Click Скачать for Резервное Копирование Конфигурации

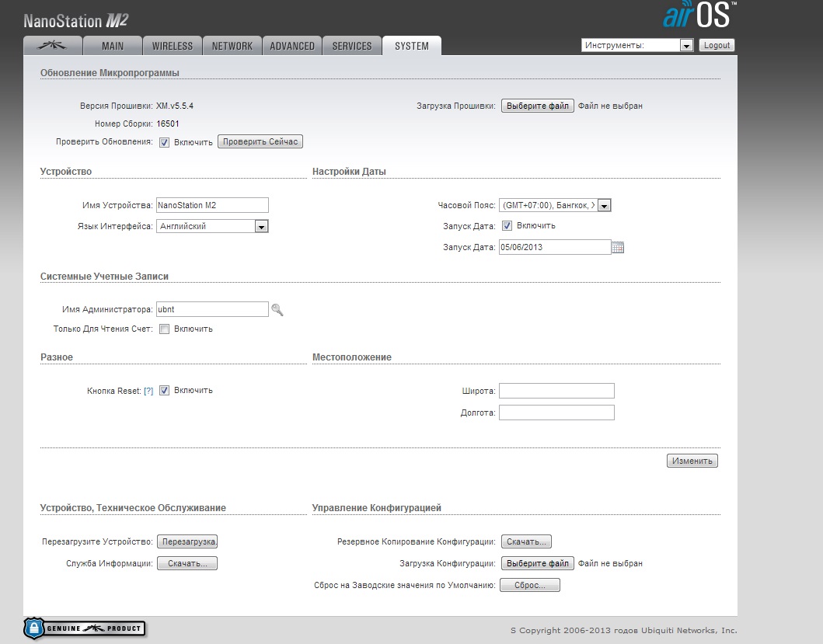[x=526, y=541]
